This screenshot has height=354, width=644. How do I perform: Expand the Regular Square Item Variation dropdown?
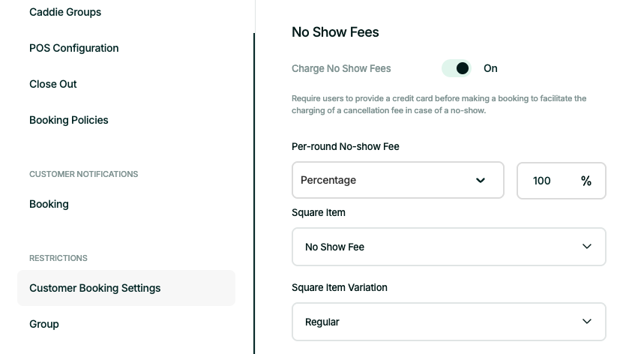448,322
